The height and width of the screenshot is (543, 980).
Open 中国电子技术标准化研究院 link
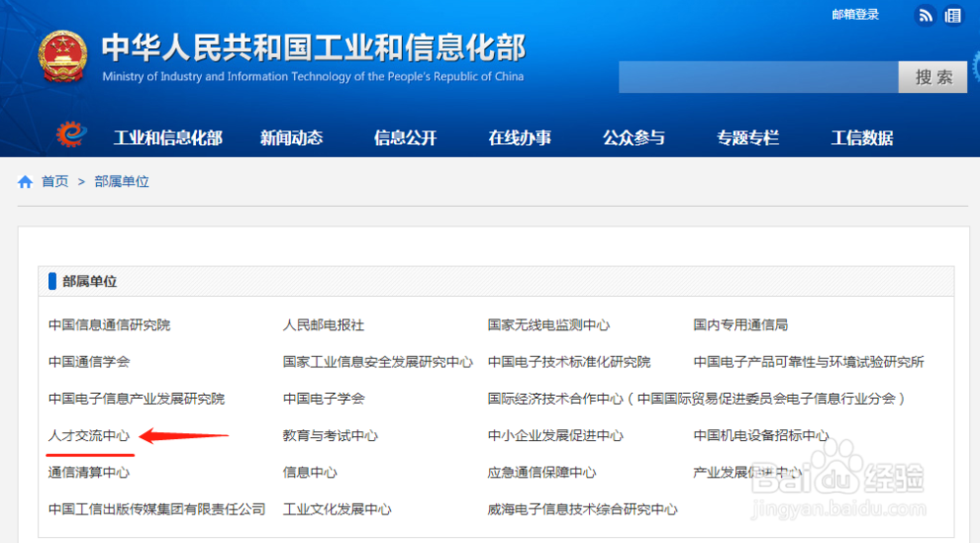pyautogui.click(x=569, y=362)
